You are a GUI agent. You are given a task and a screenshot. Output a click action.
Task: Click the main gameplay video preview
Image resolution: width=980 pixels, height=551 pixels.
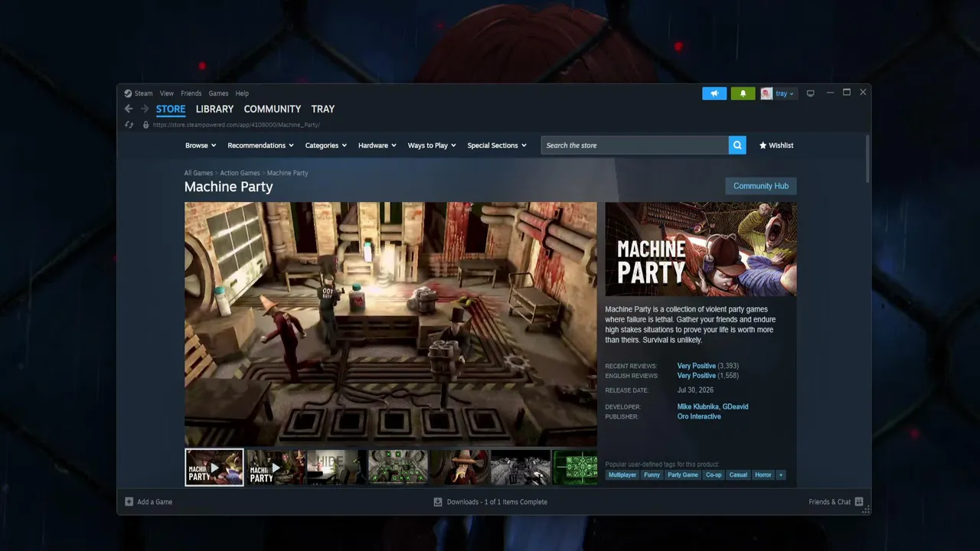(x=390, y=324)
